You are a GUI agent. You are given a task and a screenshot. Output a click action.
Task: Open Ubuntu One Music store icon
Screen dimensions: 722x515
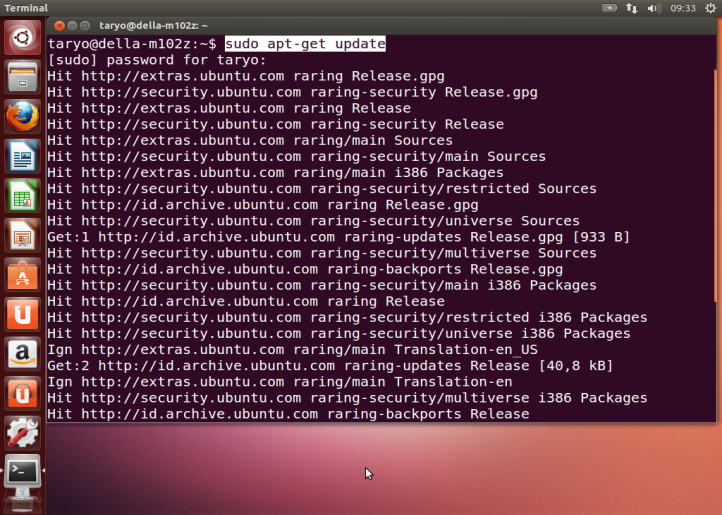coord(22,394)
